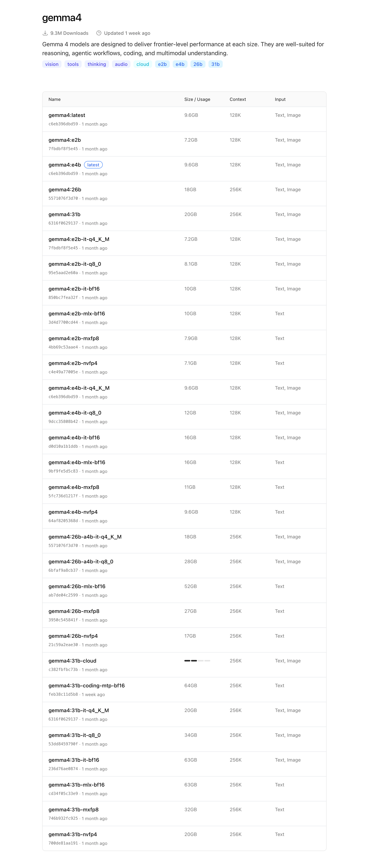Click the clock icon beside Updated
Screen dimensions: 368x868
(x=99, y=33)
